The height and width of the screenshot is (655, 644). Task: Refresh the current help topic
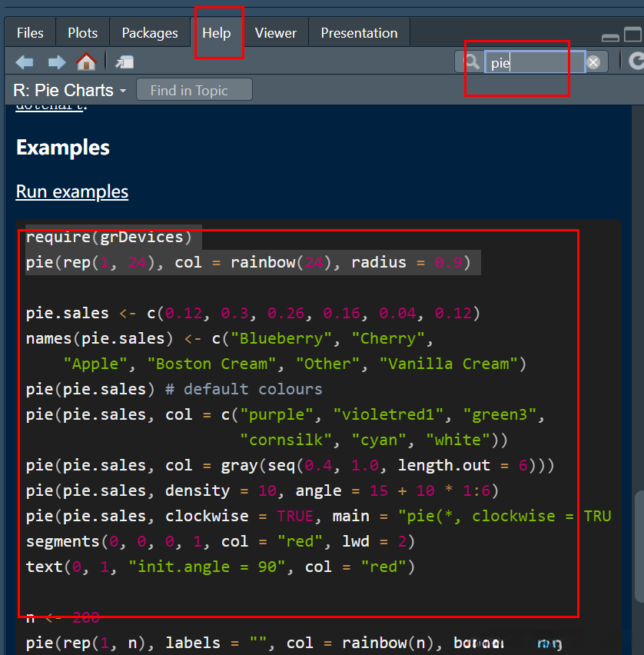(x=635, y=62)
